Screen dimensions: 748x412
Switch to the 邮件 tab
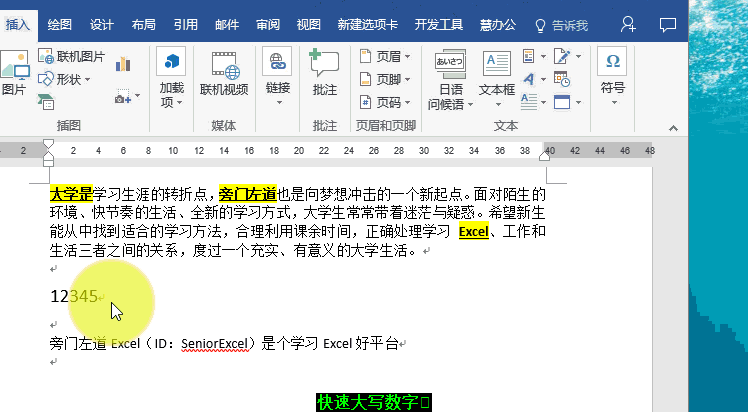tap(227, 25)
